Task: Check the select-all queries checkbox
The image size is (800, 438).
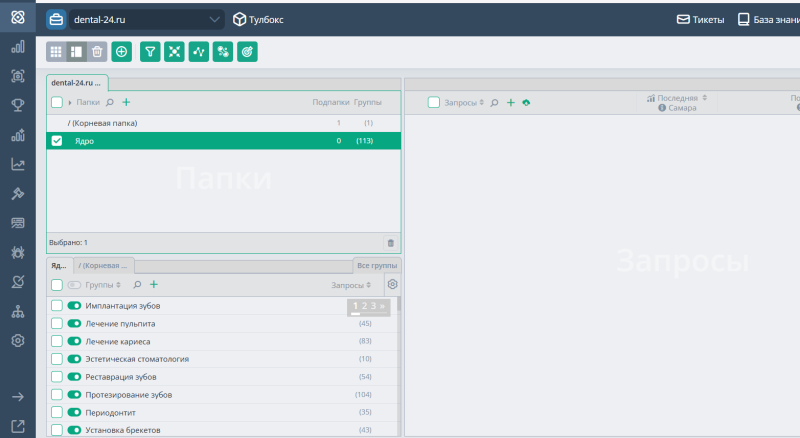Action: (x=434, y=102)
